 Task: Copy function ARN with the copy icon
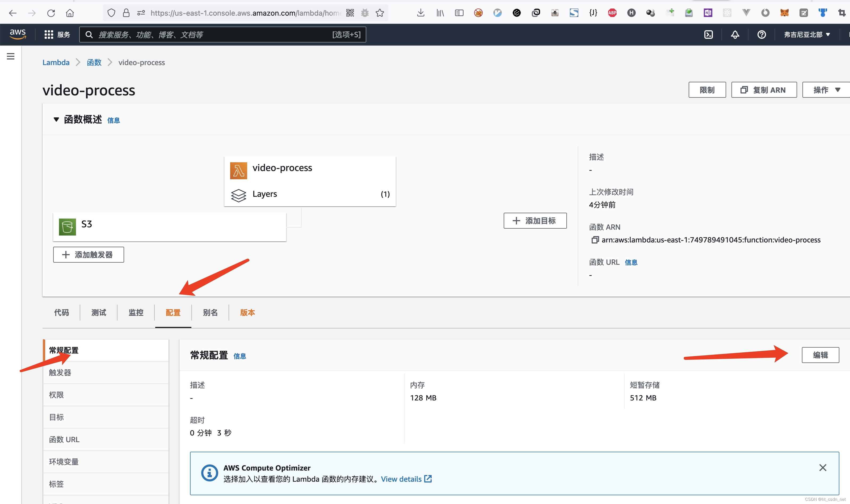[x=595, y=240]
